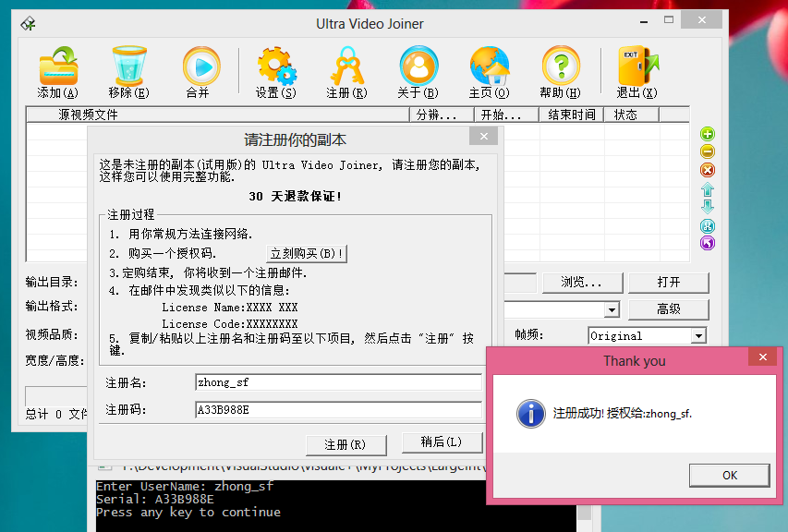
Task: Close the 请注册你的副本 registration dialog
Action: pyautogui.click(x=484, y=136)
